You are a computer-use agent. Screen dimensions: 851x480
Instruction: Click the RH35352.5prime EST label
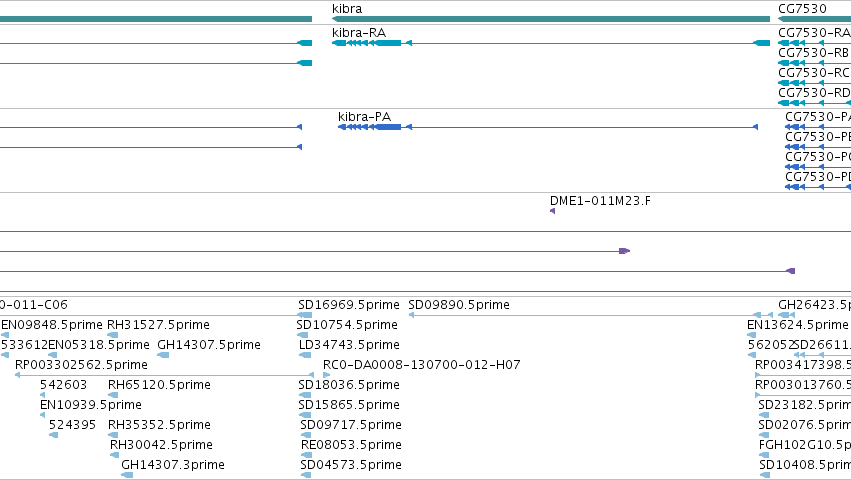[x=159, y=425]
